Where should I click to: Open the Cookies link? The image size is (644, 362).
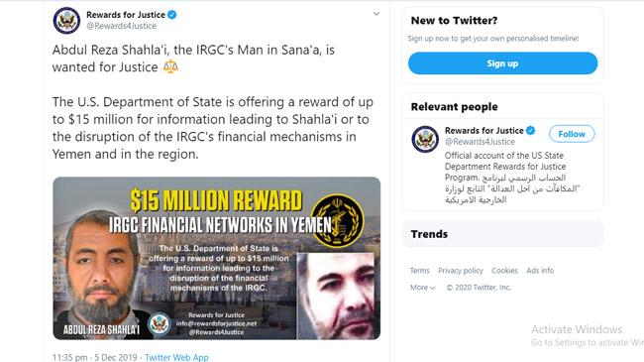click(504, 271)
